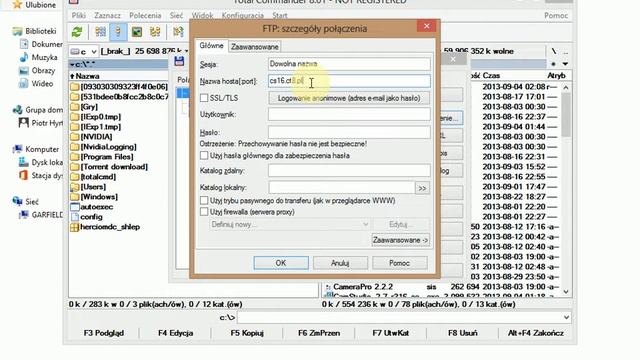
Task: Click the green refresh arrows toolbar icon
Action: 77,32
